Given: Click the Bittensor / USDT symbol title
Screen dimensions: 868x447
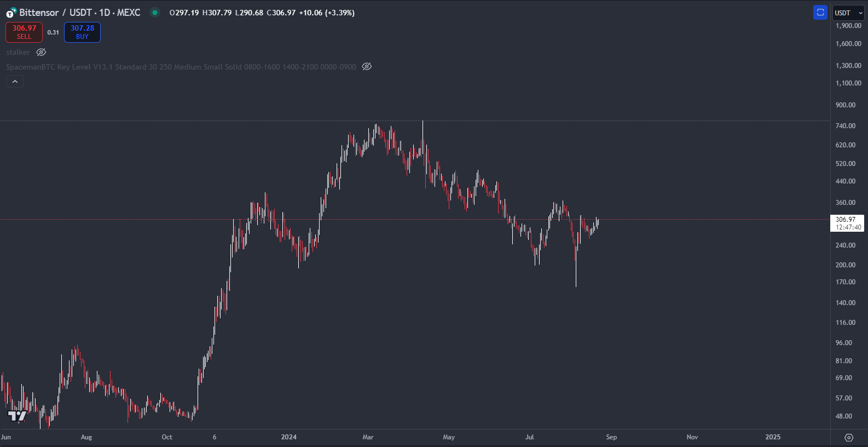Looking at the screenshot, I should point(80,13).
